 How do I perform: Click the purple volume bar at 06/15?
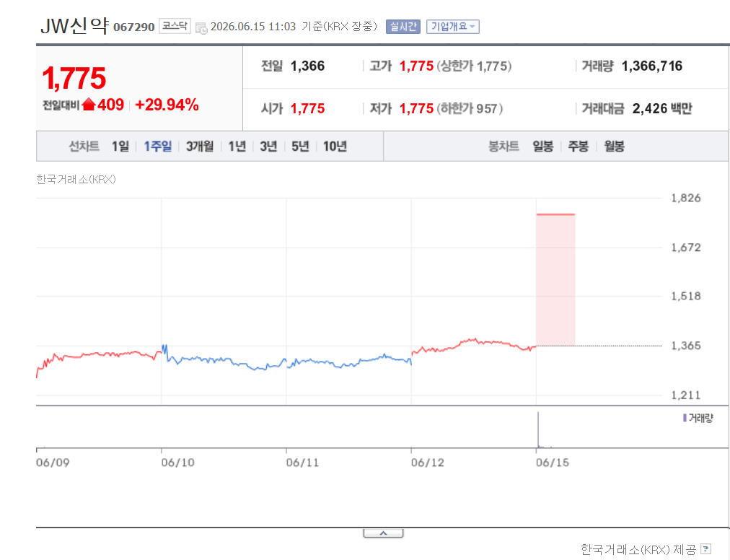538,429
